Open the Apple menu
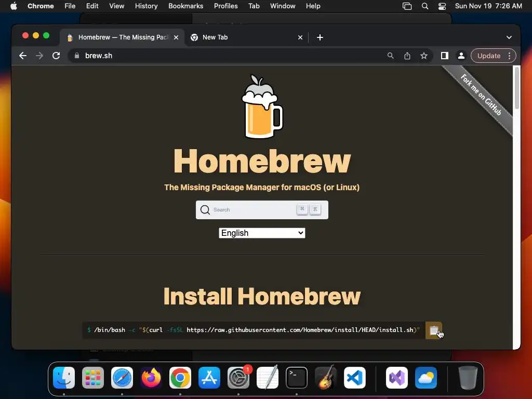532x399 pixels. point(14,6)
